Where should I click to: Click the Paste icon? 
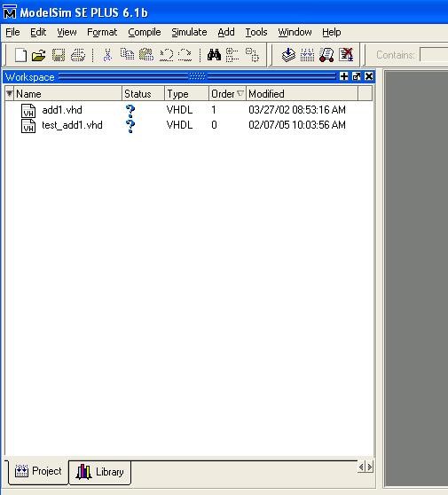[x=146, y=55]
